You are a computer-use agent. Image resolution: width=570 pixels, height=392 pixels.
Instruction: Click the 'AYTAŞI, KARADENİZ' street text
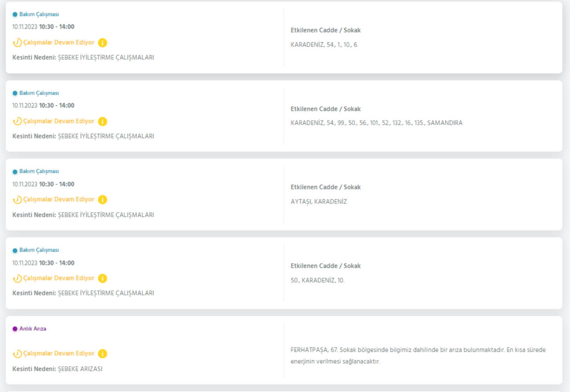click(x=318, y=201)
